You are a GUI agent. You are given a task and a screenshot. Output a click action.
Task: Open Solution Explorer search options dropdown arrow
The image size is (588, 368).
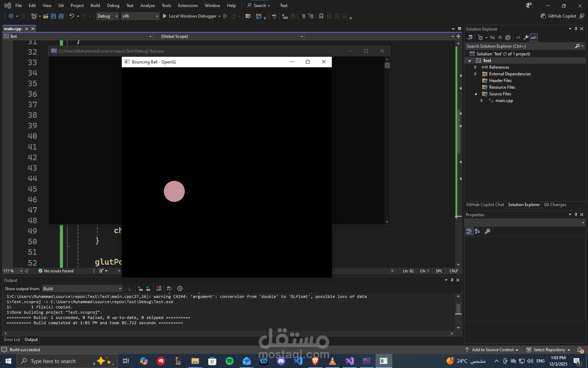582,46
